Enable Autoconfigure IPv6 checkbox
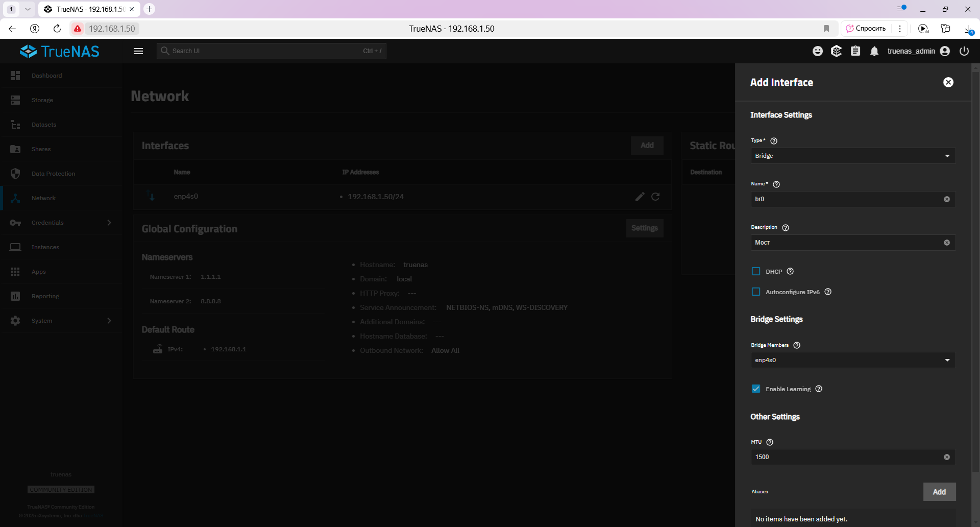This screenshot has width=980, height=527. pos(756,292)
